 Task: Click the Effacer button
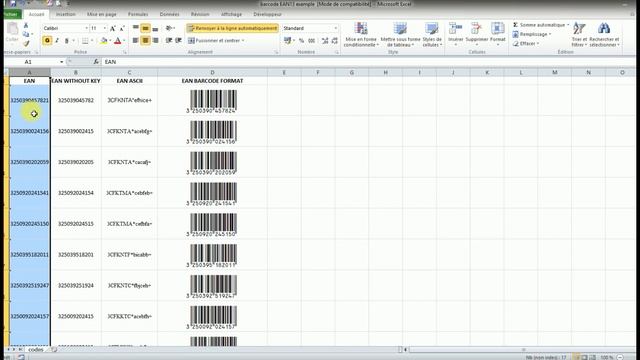pos(526,43)
